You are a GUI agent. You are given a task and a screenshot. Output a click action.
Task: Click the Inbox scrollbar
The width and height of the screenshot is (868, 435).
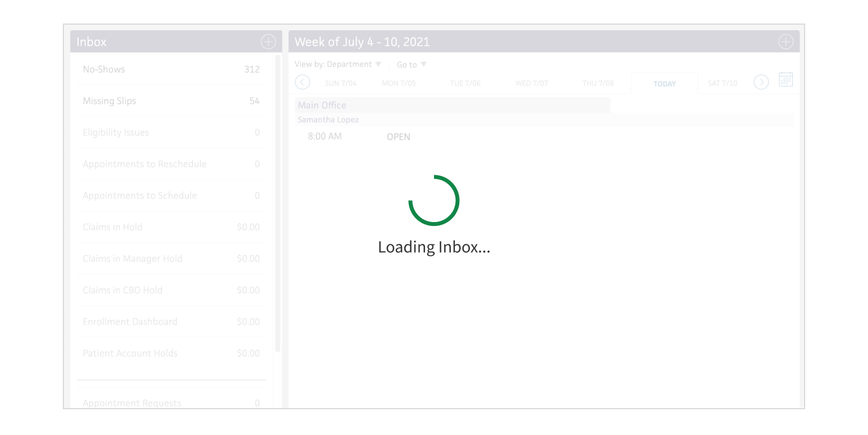pyautogui.click(x=278, y=203)
